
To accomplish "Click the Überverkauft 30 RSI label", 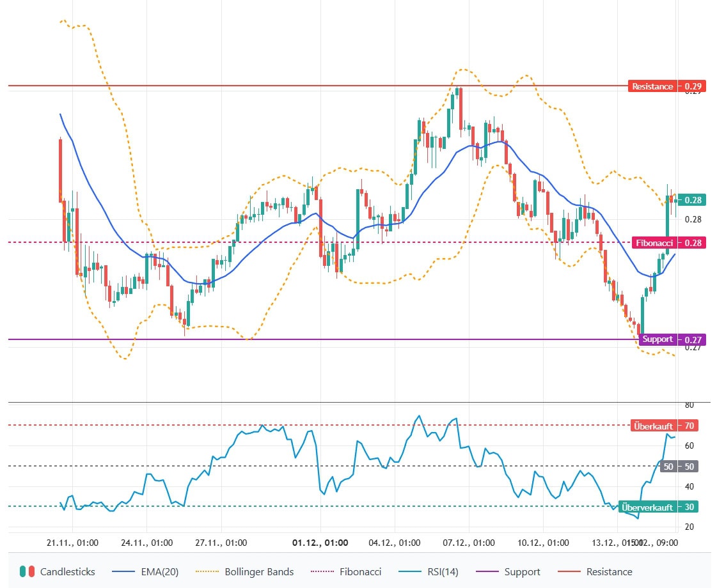I will 659,507.
